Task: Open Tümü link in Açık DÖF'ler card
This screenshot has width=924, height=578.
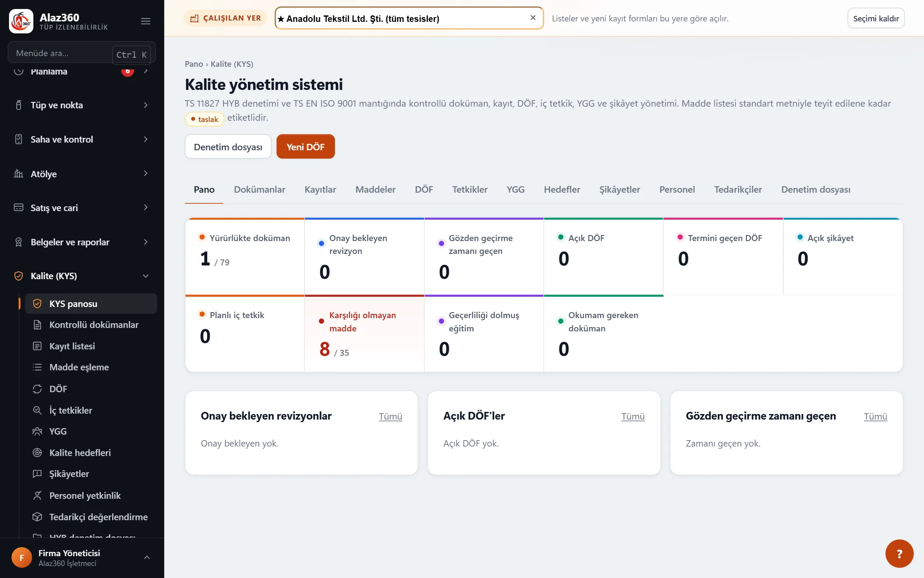Action: (x=633, y=416)
